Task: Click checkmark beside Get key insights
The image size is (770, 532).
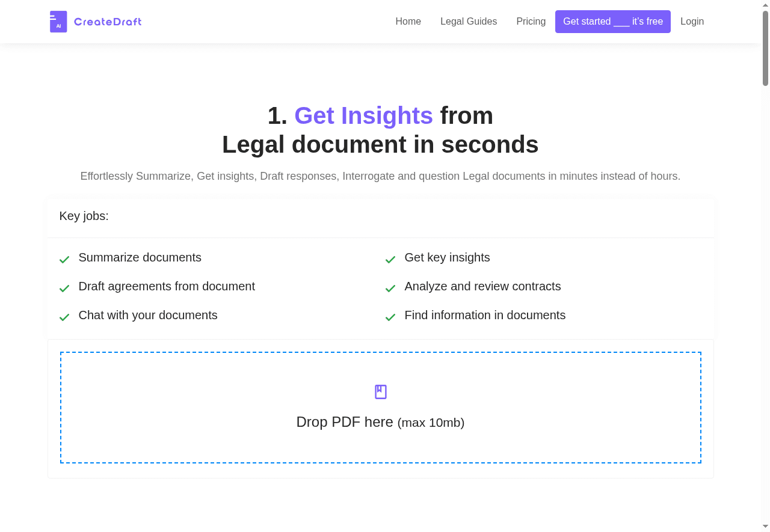Action: click(390, 260)
